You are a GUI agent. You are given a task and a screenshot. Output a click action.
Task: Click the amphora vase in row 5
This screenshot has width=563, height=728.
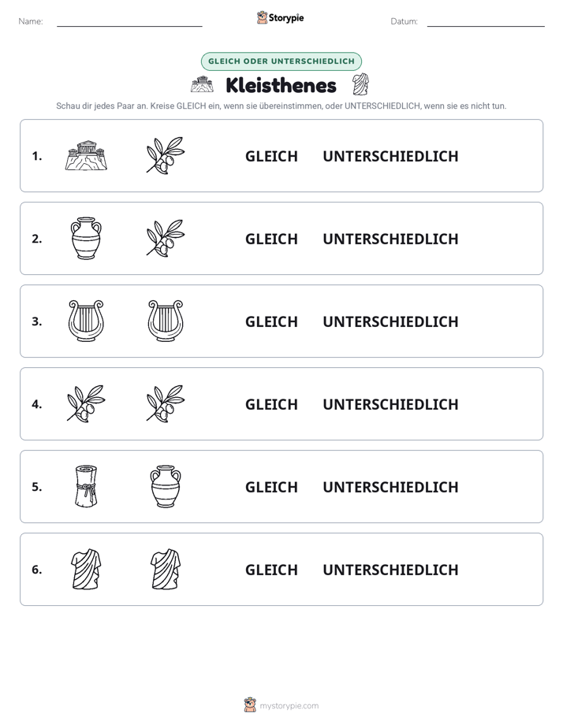point(166,486)
